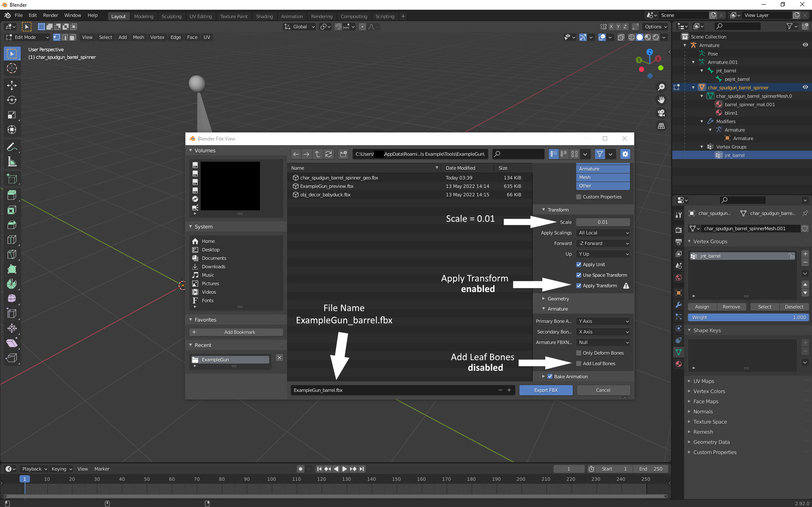812x507 pixels.
Task: Open Armature FBXNode type dropdown
Action: pos(603,342)
